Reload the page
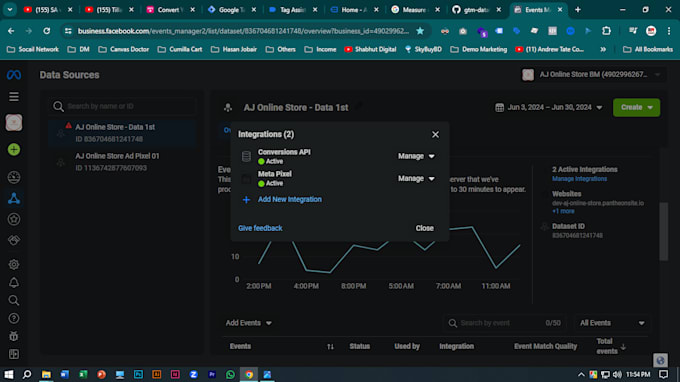 tap(46, 31)
